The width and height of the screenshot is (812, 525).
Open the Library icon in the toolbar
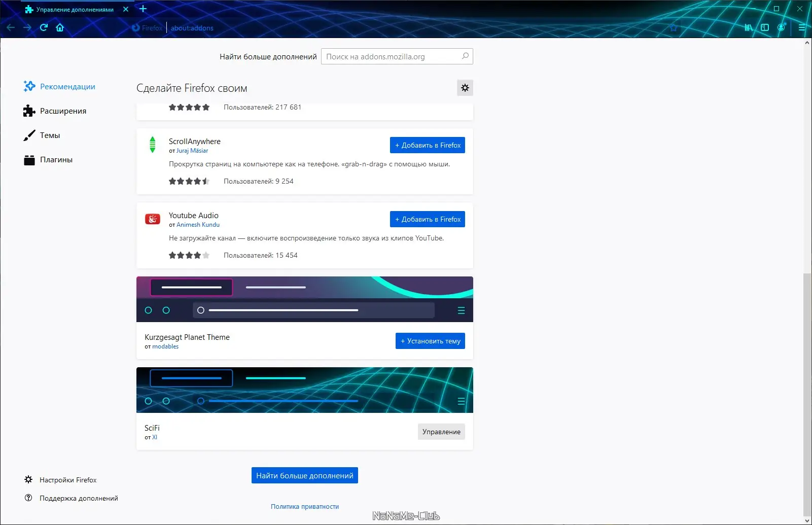click(749, 27)
